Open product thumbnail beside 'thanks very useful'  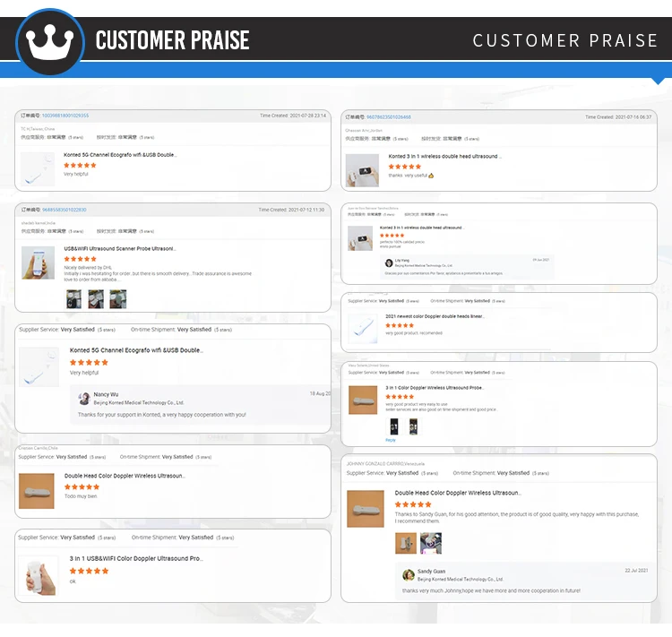coord(362,170)
